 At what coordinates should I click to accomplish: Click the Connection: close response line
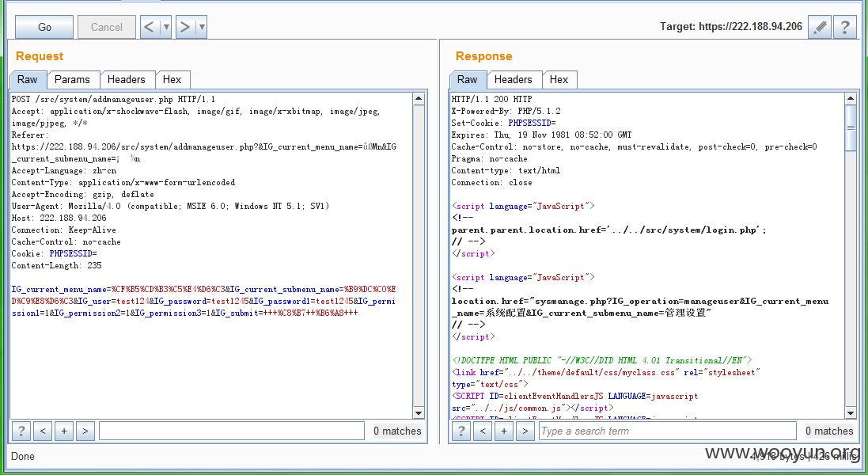(491, 182)
